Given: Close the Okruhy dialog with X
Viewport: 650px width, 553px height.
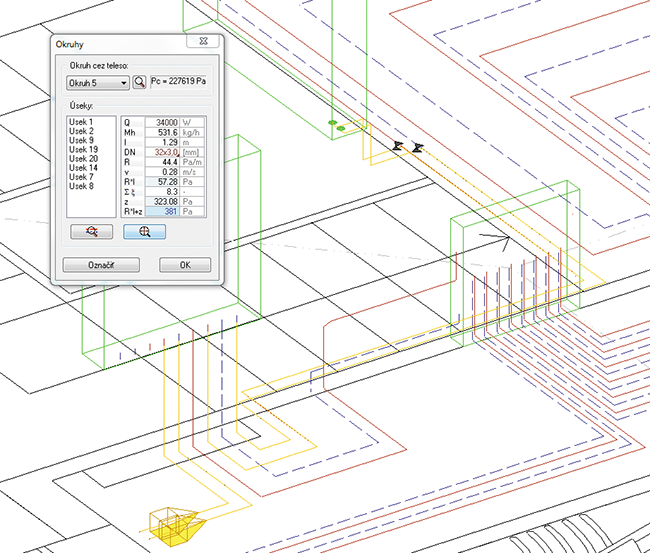Looking at the screenshot, I should tap(203, 41).
